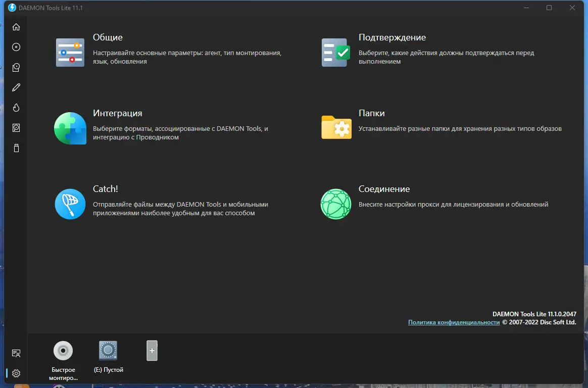This screenshot has width=588, height=388.
Task: Click the Папки folder gear icon
Action: [336, 127]
